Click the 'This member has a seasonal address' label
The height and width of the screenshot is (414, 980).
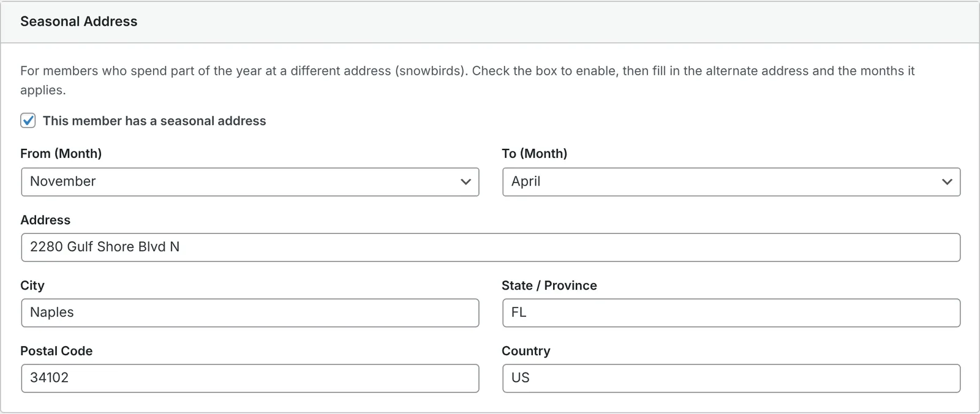coord(154,121)
